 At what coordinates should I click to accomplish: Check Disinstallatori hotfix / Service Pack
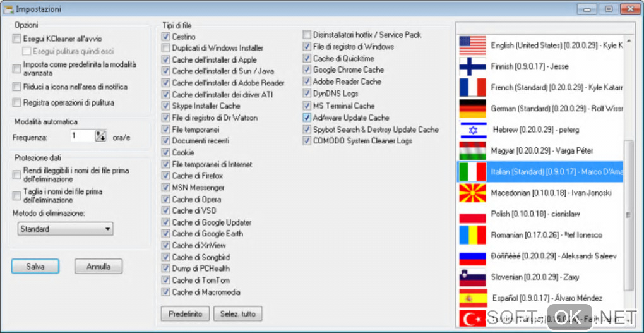(307, 35)
